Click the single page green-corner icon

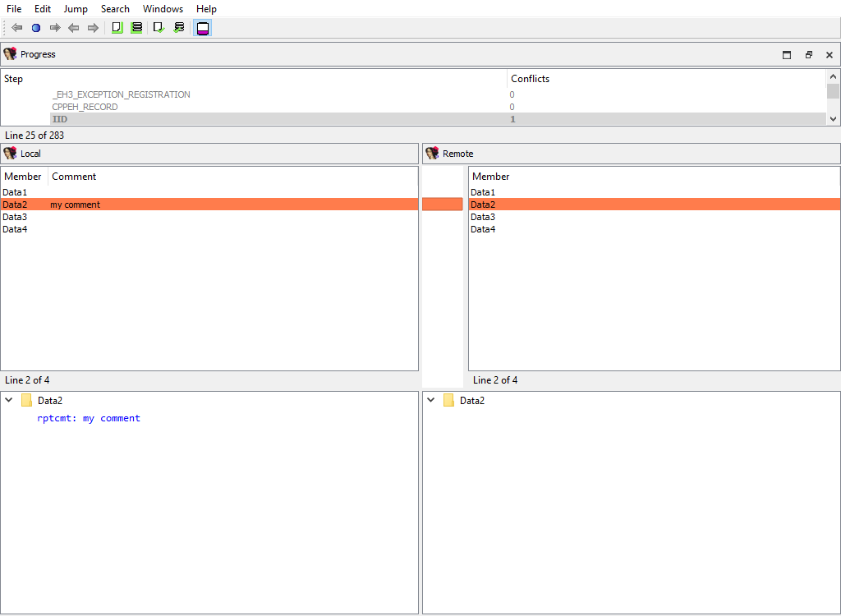117,28
